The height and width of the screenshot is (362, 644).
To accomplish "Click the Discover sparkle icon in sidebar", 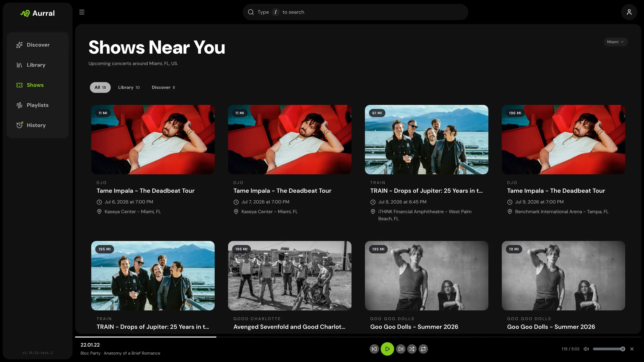I will [x=19, y=45].
